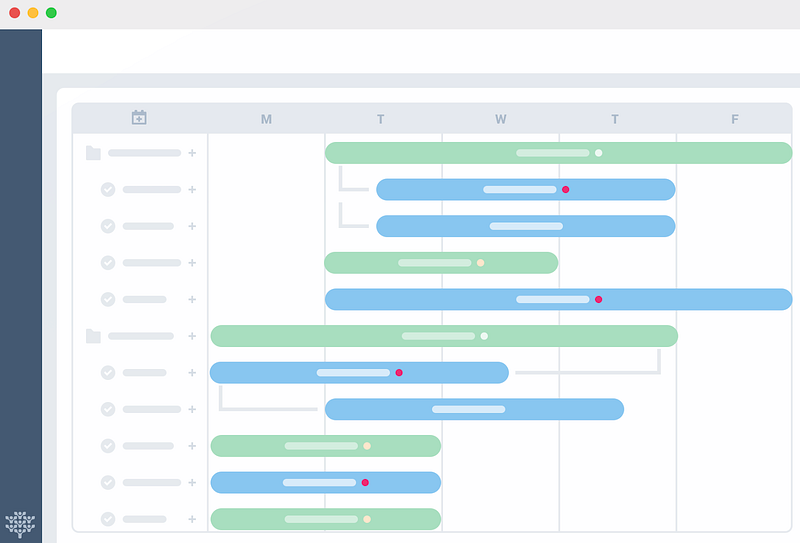Toggle the check circle in the fifth row

click(108, 299)
